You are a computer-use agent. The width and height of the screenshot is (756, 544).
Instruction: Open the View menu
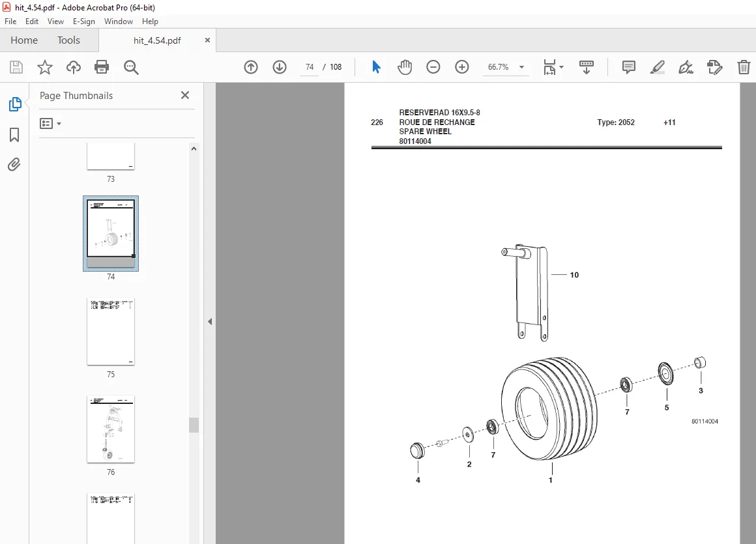(55, 21)
